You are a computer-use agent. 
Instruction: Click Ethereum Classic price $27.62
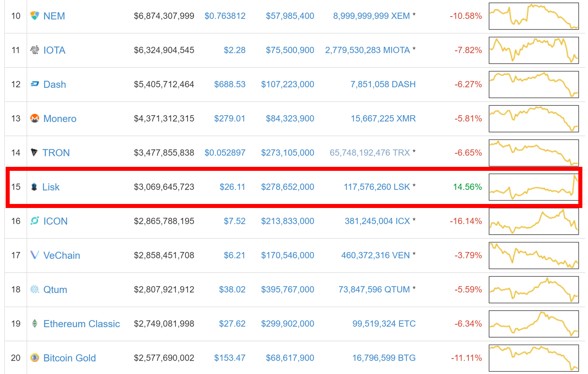pos(232,324)
